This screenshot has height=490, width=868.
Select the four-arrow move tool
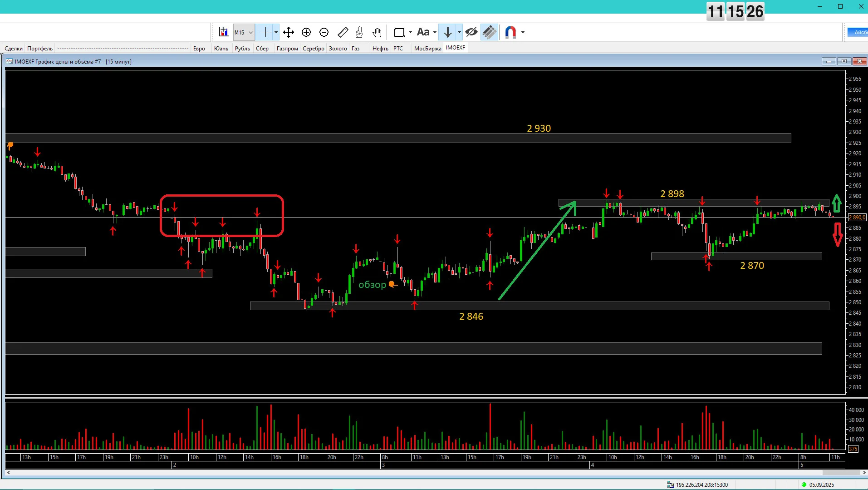[x=289, y=32]
